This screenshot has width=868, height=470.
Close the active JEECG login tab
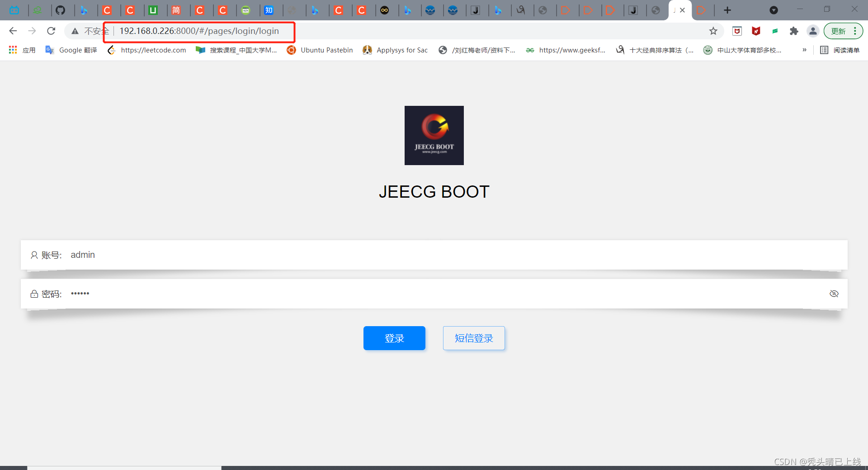coord(682,10)
